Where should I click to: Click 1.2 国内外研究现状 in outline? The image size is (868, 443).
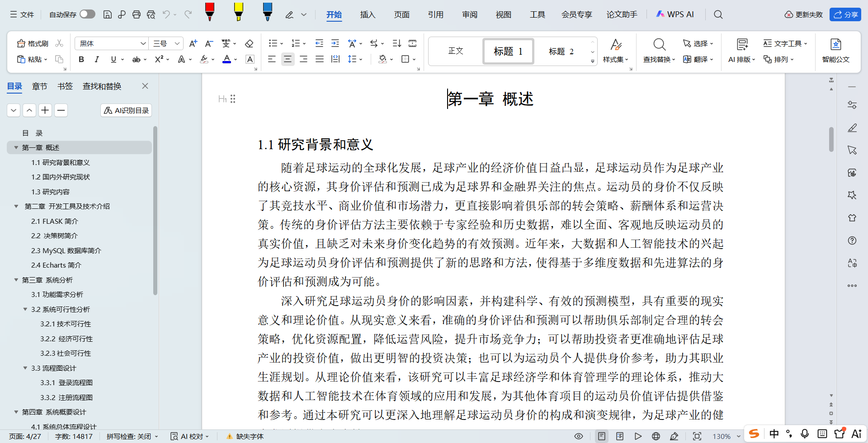click(61, 177)
